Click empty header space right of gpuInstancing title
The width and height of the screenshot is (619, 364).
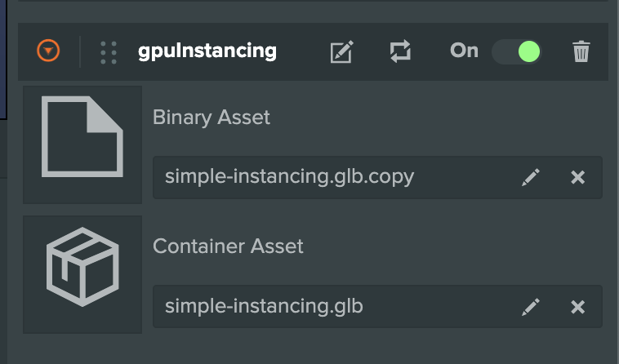tap(302, 51)
